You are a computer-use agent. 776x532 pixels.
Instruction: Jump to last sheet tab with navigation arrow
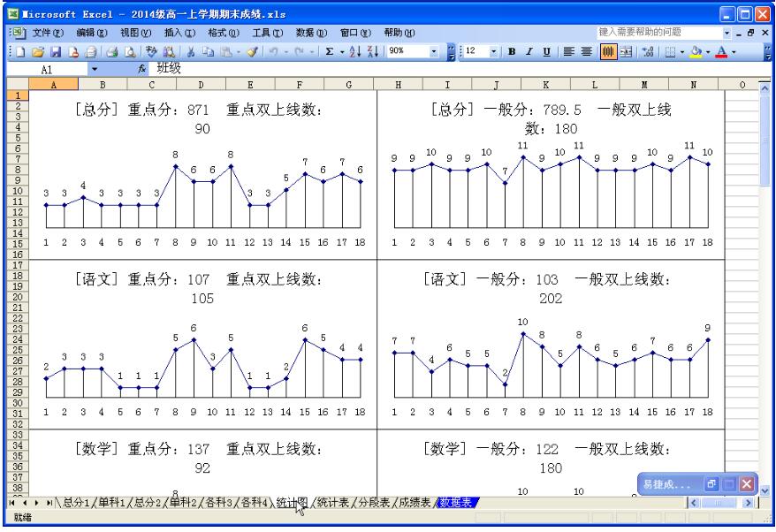[x=49, y=503]
